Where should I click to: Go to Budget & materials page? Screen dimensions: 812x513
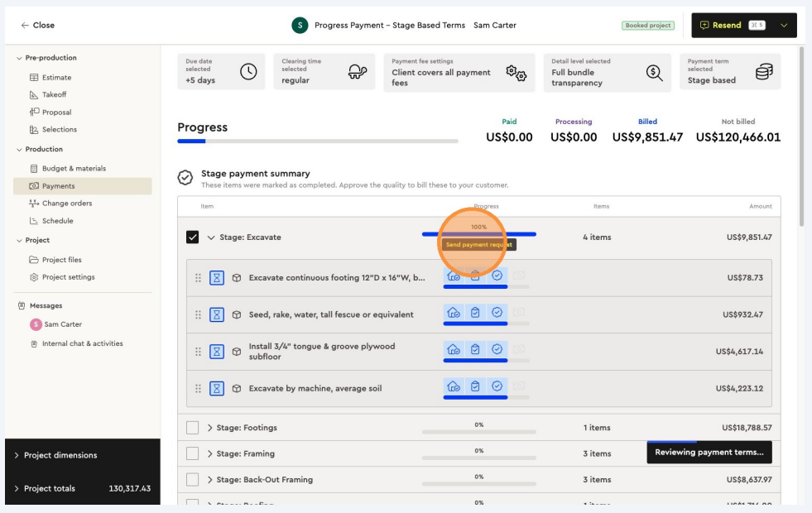click(x=74, y=169)
